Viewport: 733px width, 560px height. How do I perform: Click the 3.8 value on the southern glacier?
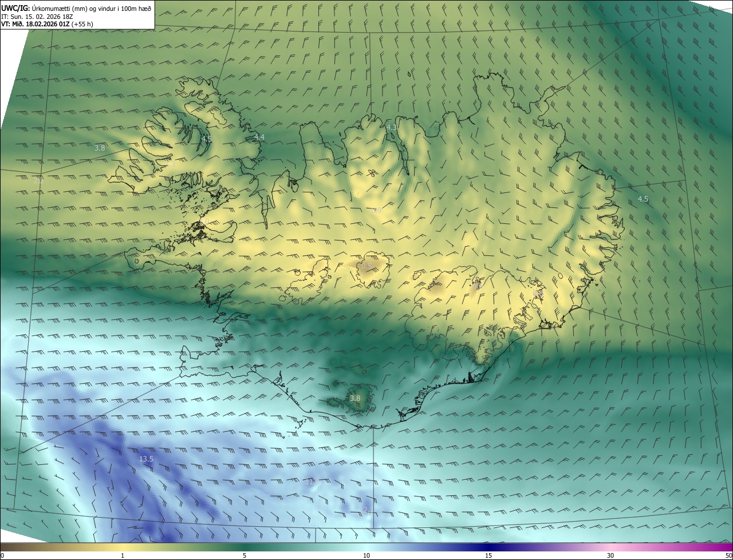click(x=355, y=399)
